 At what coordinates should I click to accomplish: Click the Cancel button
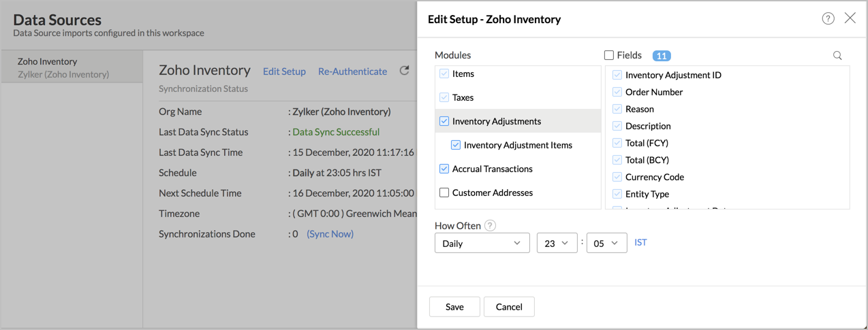tap(509, 307)
